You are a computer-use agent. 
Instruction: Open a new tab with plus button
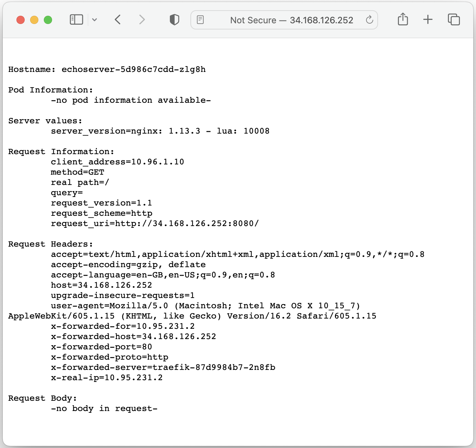428,20
